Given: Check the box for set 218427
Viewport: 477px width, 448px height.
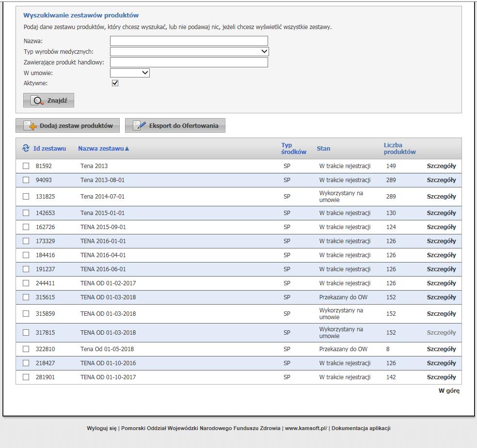Looking at the screenshot, I should point(26,363).
